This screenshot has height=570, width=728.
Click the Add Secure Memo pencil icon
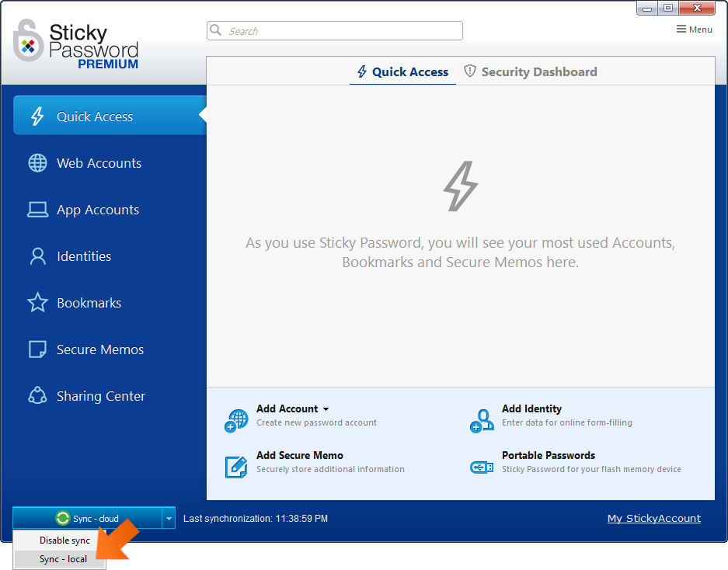[236, 467]
